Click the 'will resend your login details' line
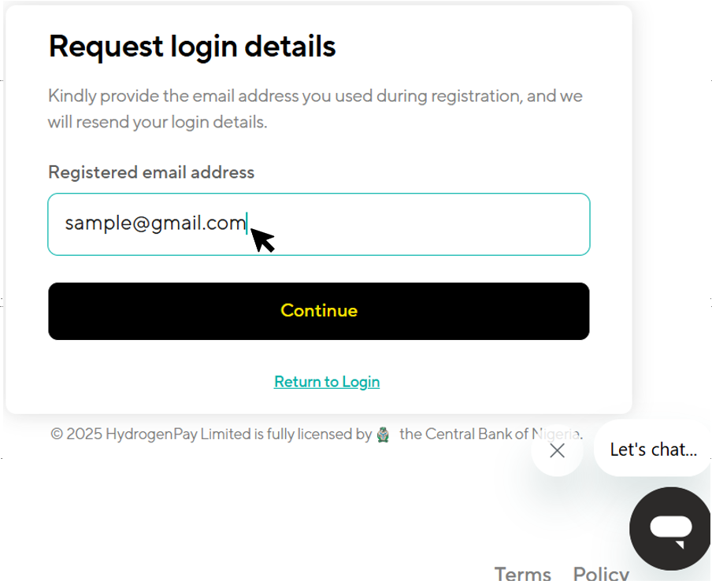Viewport: 712px width, 588px height. coord(158,122)
